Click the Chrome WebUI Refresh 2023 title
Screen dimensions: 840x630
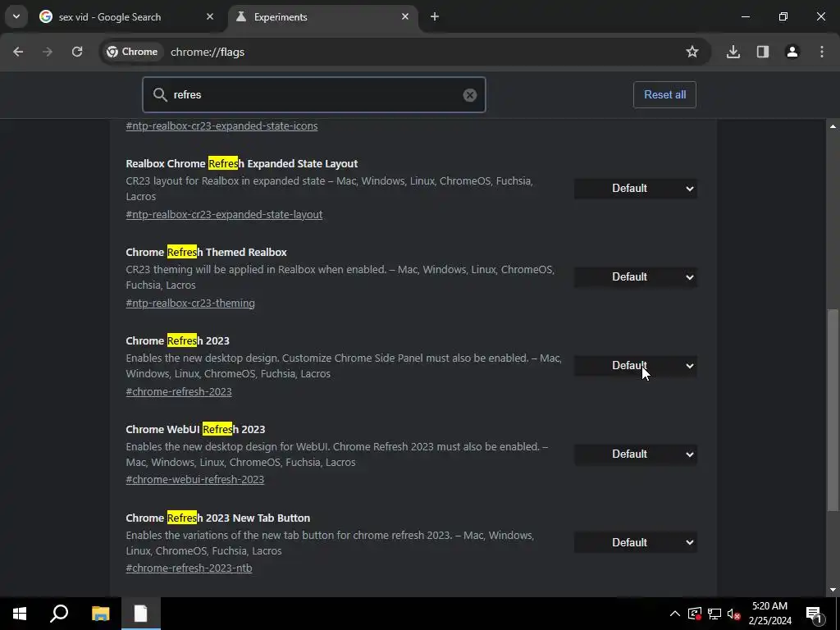pos(195,429)
